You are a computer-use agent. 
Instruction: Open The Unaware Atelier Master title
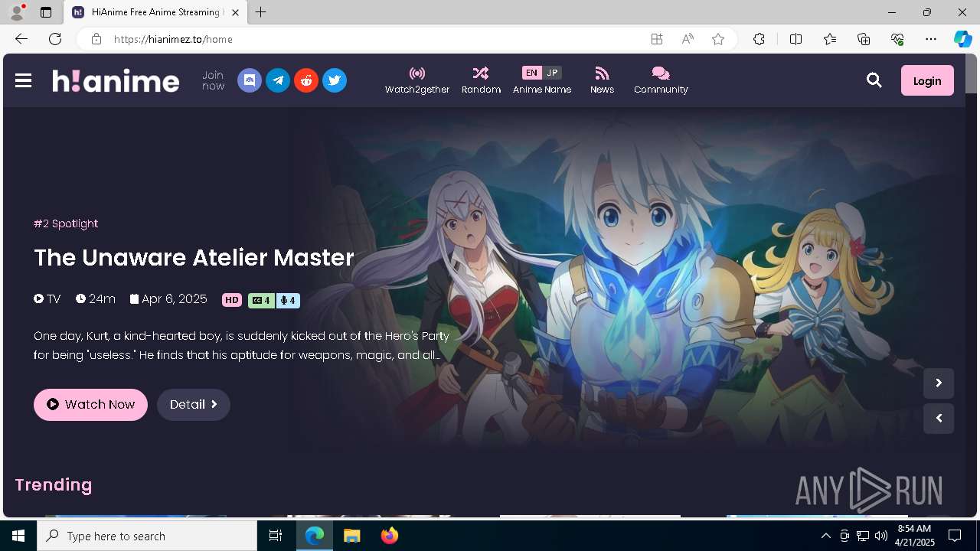point(194,257)
